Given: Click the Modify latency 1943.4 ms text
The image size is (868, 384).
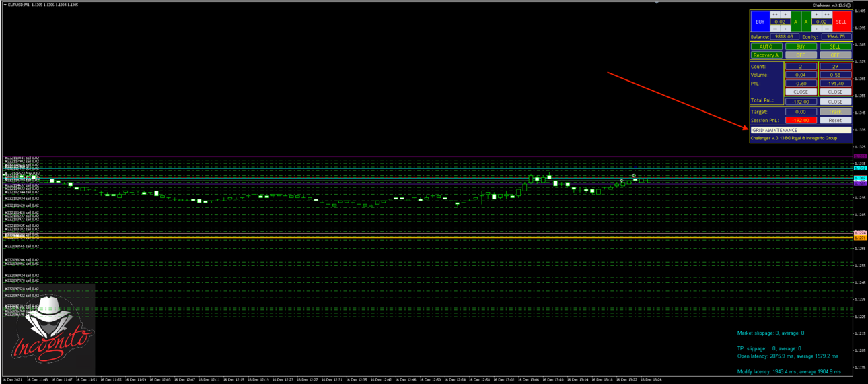Looking at the screenshot, I should click(789, 371).
